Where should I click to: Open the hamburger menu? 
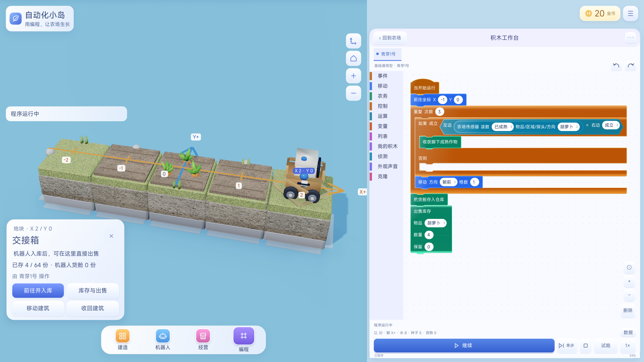[630, 13]
